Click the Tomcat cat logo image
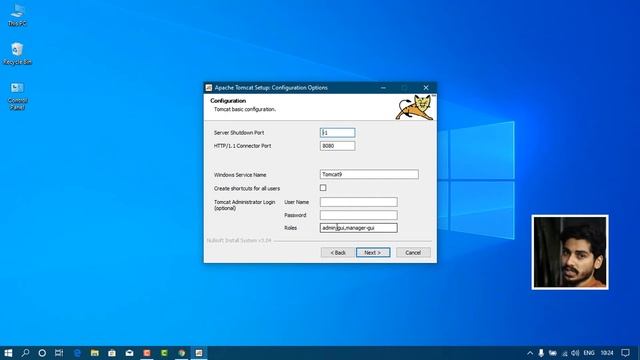640x360 pixels. [415, 107]
